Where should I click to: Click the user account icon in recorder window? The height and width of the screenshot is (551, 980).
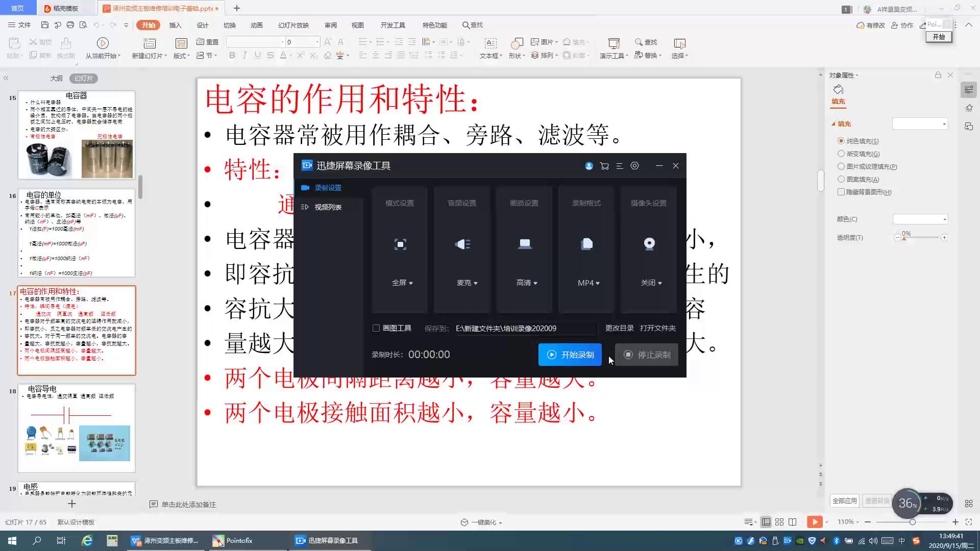point(589,166)
